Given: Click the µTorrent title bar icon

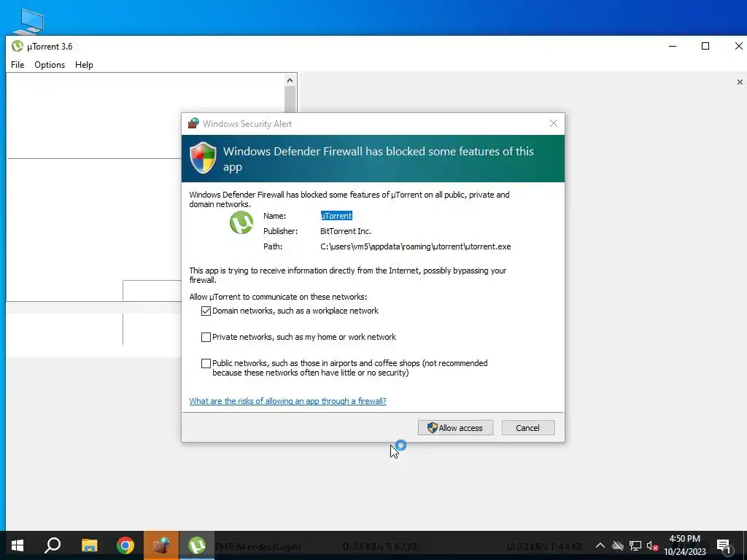Looking at the screenshot, I should tap(18, 46).
